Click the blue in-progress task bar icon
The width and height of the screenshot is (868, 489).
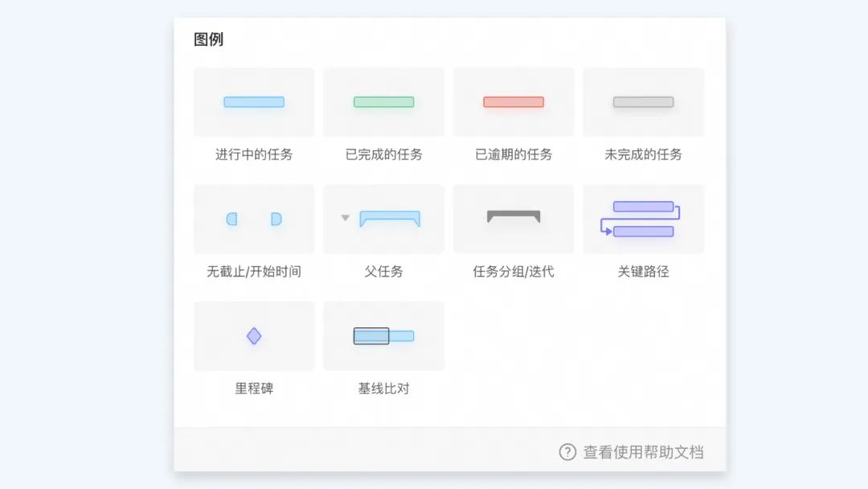254,102
